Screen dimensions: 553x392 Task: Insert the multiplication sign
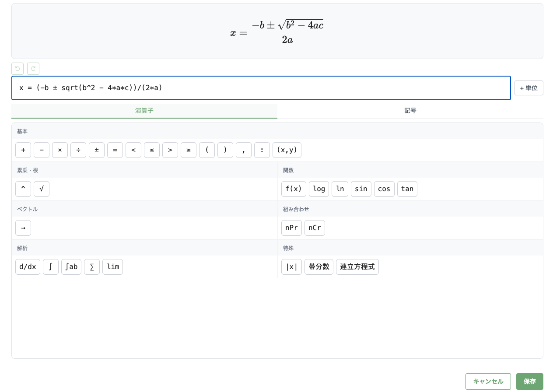tap(60, 150)
